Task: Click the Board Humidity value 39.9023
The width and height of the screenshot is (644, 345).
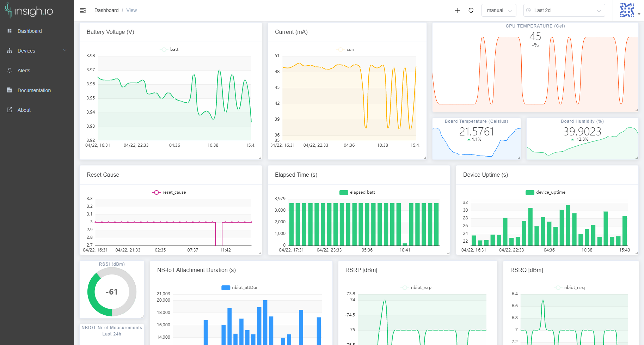Action: tap(582, 132)
